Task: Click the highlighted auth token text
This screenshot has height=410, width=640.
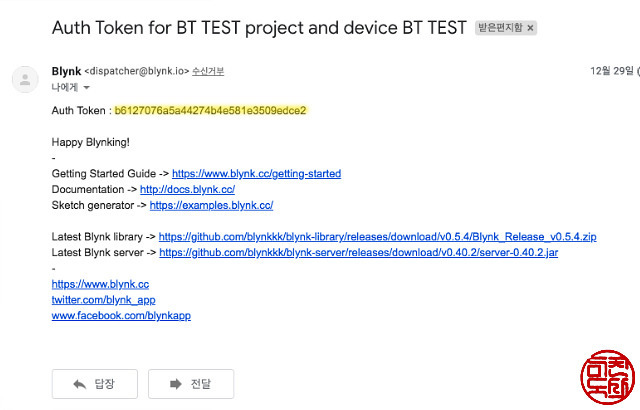Action: (x=210, y=111)
